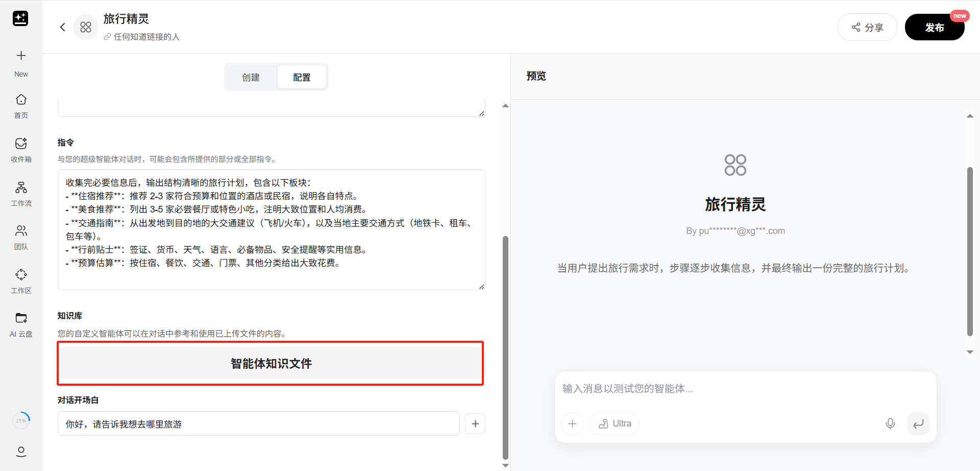This screenshot has width=980, height=471.
Task: Open the 收件箱 inbox icon
Action: tap(21, 144)
